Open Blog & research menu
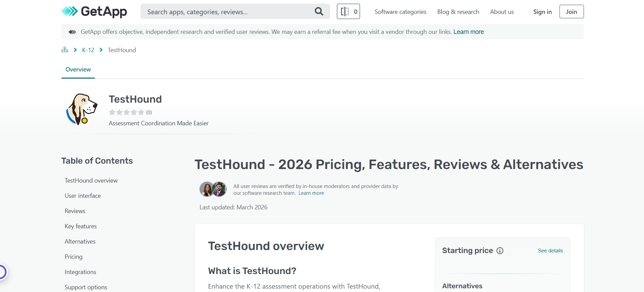 click(x=458, y=12)
